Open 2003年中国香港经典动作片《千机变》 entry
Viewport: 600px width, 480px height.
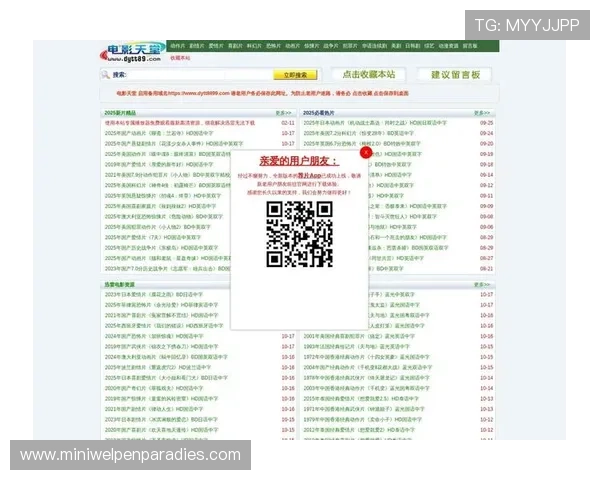(x=367, y=388)
